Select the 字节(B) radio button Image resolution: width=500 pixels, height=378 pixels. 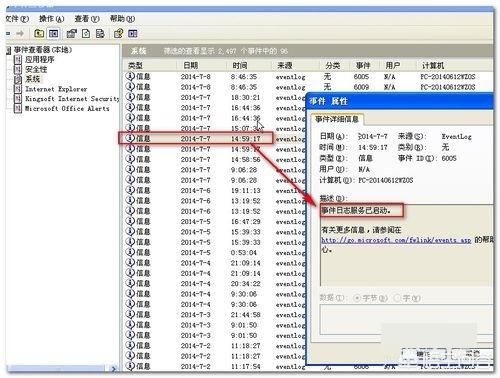click(x=357, y=298)
